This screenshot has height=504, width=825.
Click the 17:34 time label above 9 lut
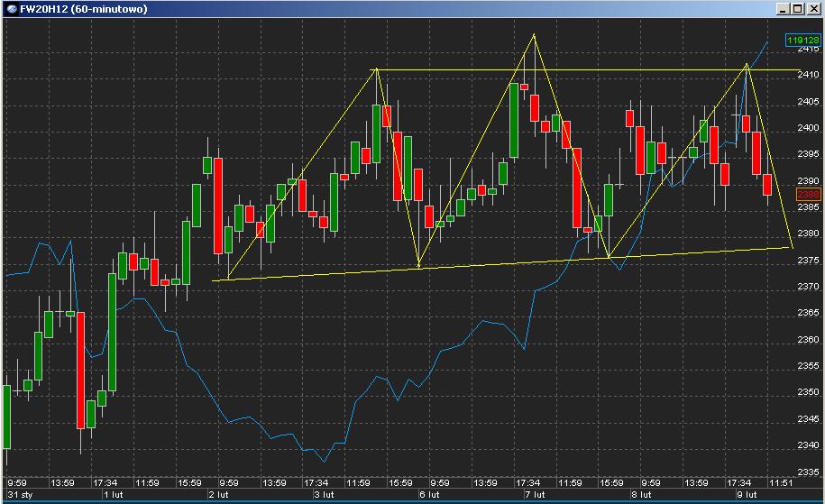pyautogui.click(x=738, y=482)
